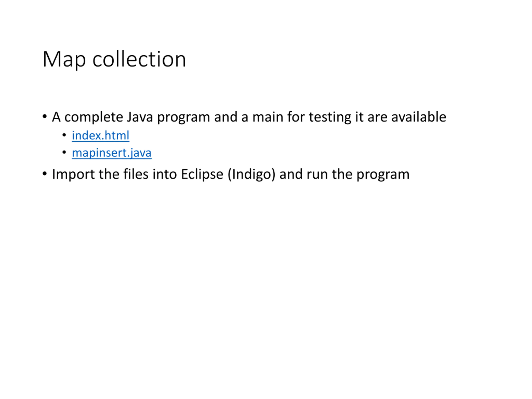Viewport: 532px width, 399px height.
Task: Click the word 'available' ending first bullet
Action: (x=419, y=117)
